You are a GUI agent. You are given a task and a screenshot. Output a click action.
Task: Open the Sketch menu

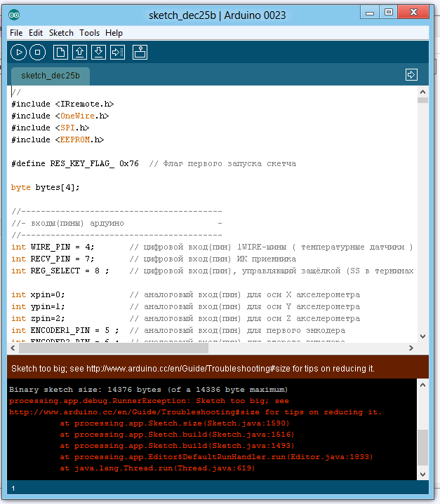(61, 33)
